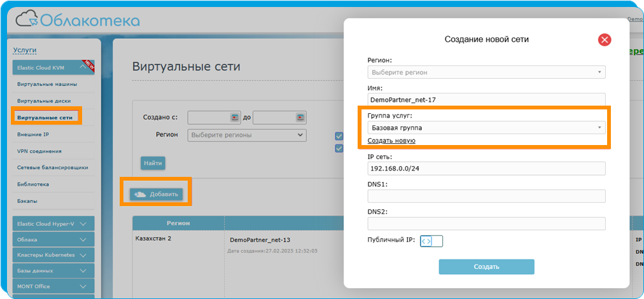The width and height of the screenshot is (644, 299).
Task: Open the calendar icon for the end date
Action: (x=299, y=118)
